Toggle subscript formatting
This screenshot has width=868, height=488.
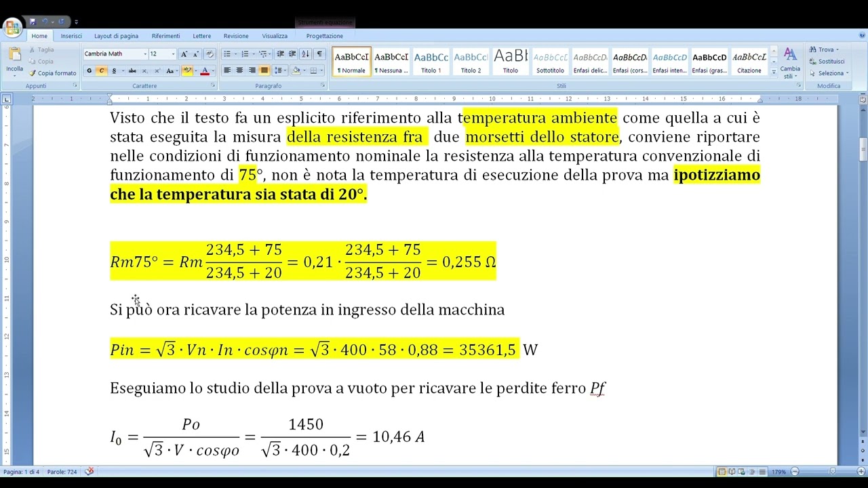point(145,70)
